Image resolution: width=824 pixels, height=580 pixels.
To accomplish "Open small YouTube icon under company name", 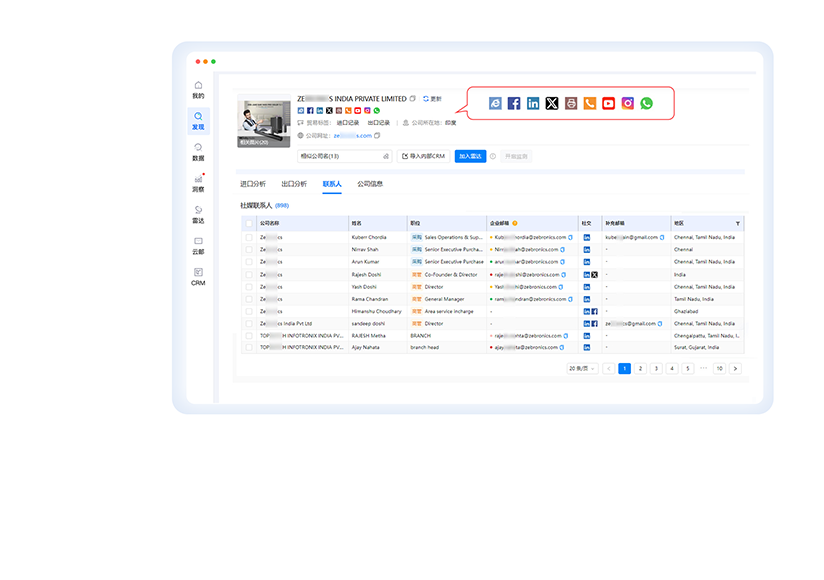I will [x=357, y=110].
